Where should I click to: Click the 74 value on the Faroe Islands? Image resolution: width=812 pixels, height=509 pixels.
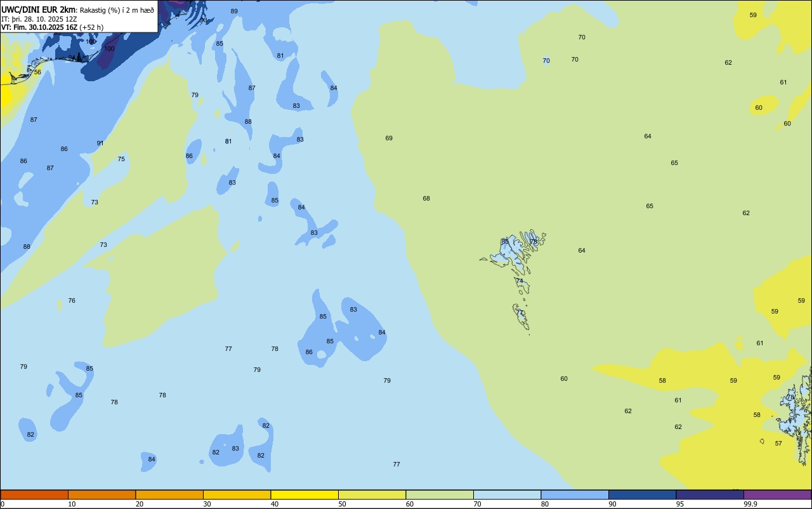(x=520, y=281)
